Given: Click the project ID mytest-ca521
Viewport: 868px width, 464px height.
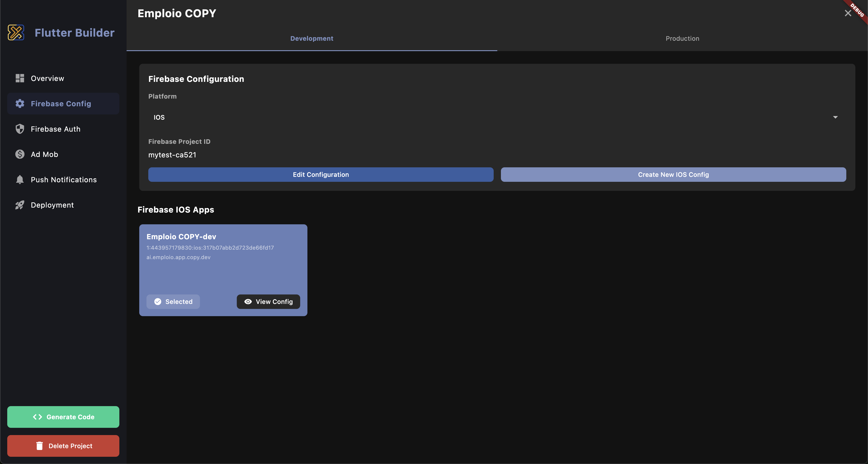Looking at the screenshot, I should click(x=172, y=155).
